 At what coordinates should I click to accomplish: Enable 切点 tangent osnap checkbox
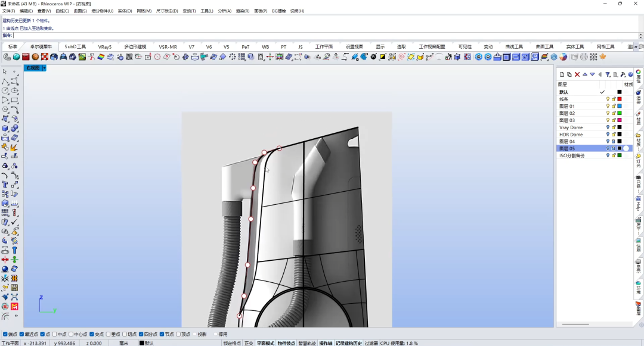125,334
